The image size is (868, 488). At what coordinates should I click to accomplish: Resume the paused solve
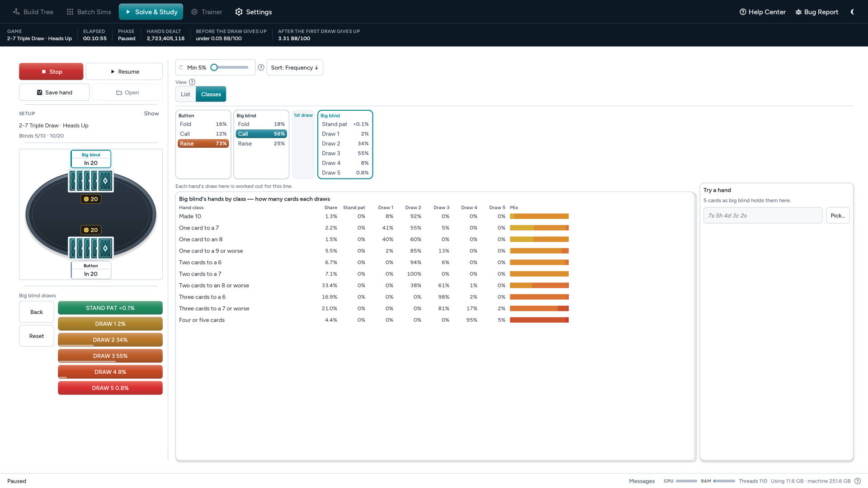point(124,71)
